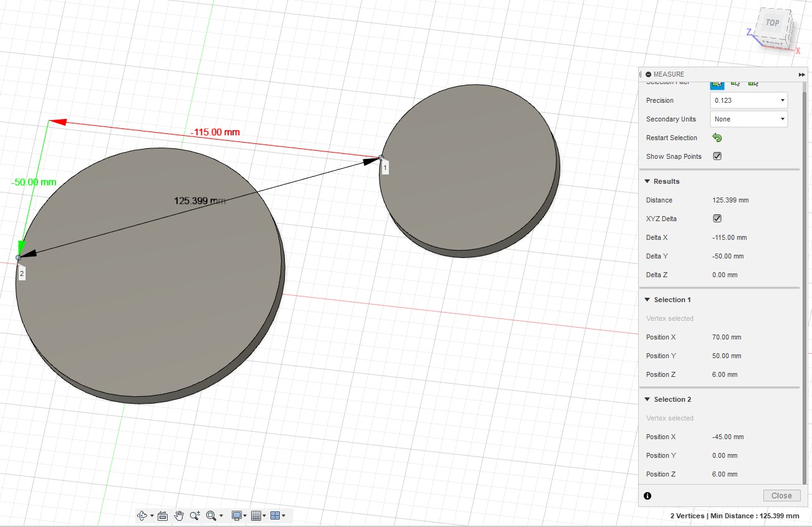Image resolution: width=812 pixels, height=527 pixels.
Task: Collapse the Results section
Action: 647,181
